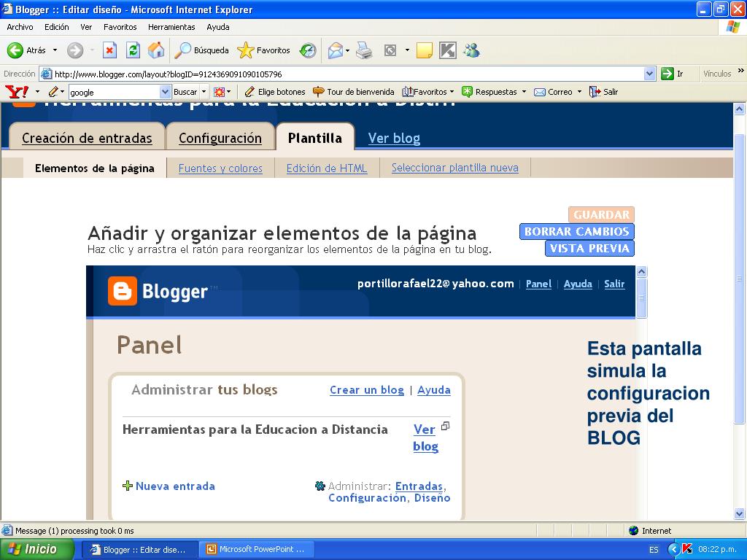Click the Nueva entrada link

(x=175, y=486)
